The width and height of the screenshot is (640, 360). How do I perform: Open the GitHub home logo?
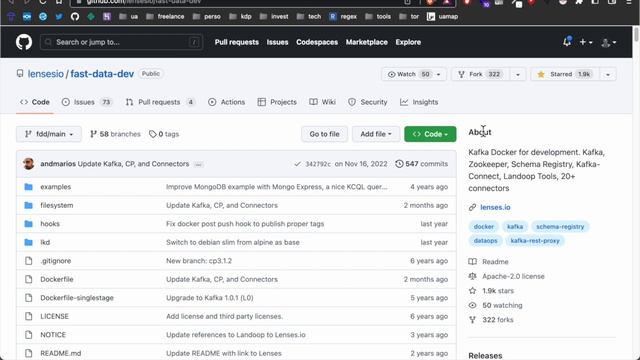click(24, 42)
